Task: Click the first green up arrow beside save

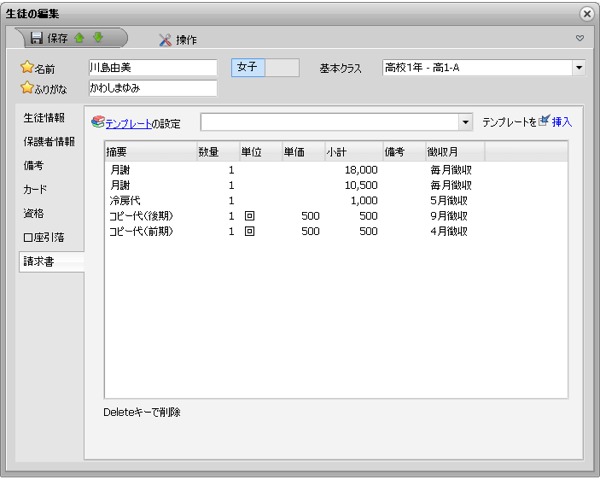Action: coord(81,39)
